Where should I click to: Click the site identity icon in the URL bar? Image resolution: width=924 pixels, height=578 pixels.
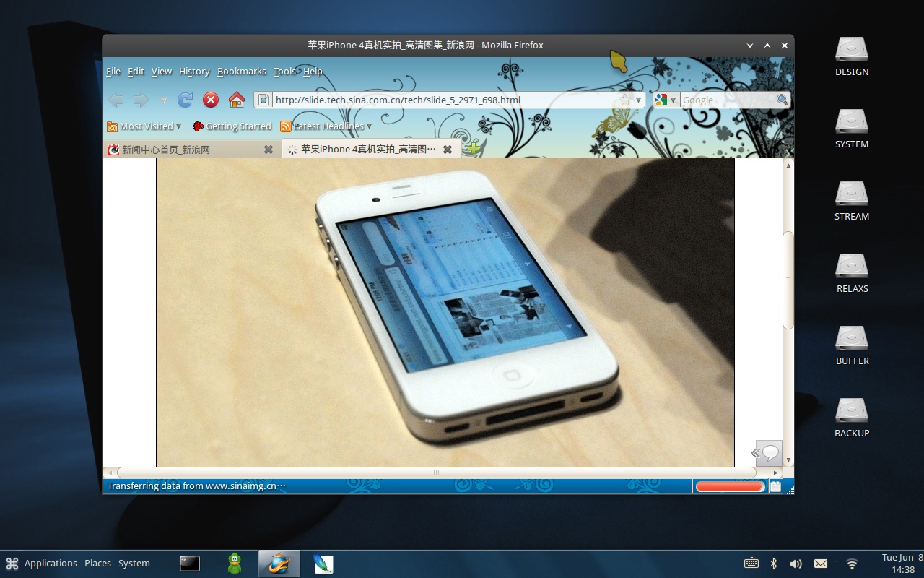point(263,100)
